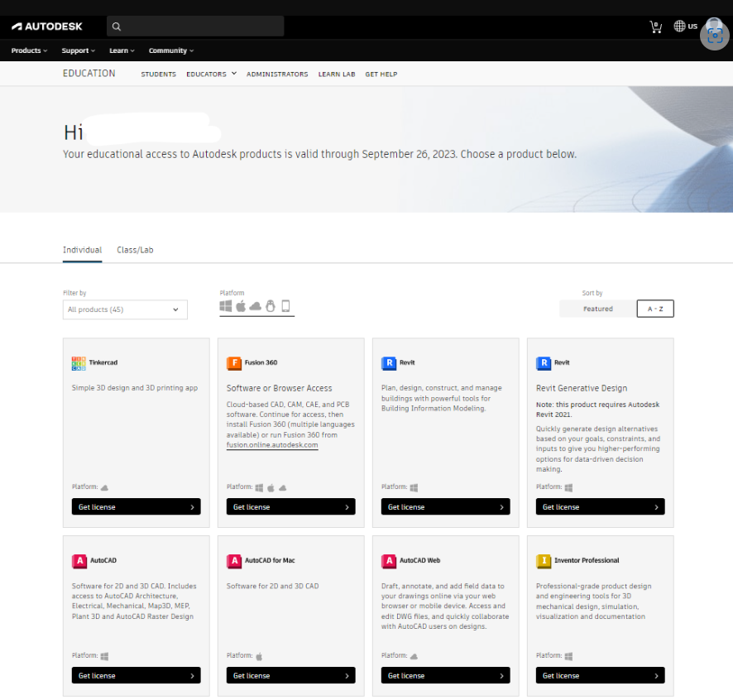Switch to the Class/Lab tab
Image resolution: width=733 pixels, height=700 pixels.
(x=135, y=250)
